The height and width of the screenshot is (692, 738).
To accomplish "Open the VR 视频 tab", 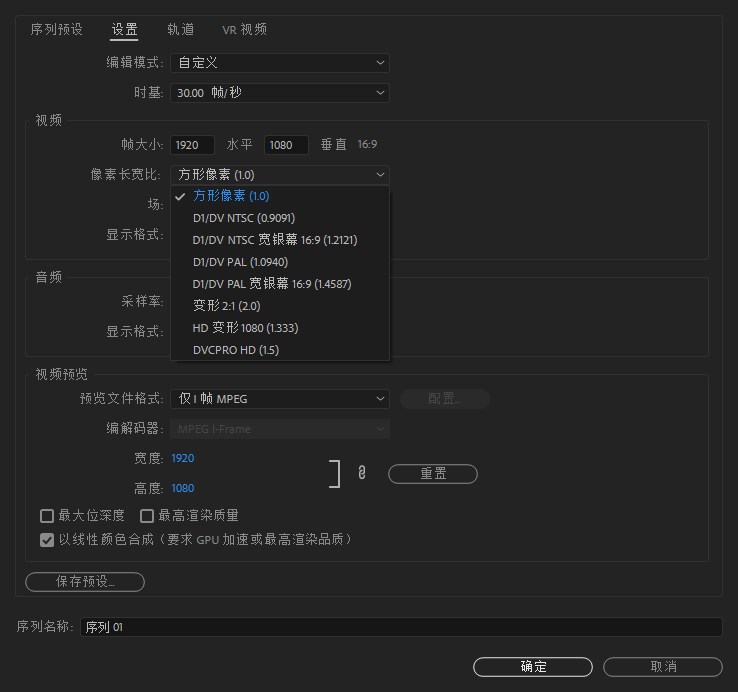I will point(244,30).
